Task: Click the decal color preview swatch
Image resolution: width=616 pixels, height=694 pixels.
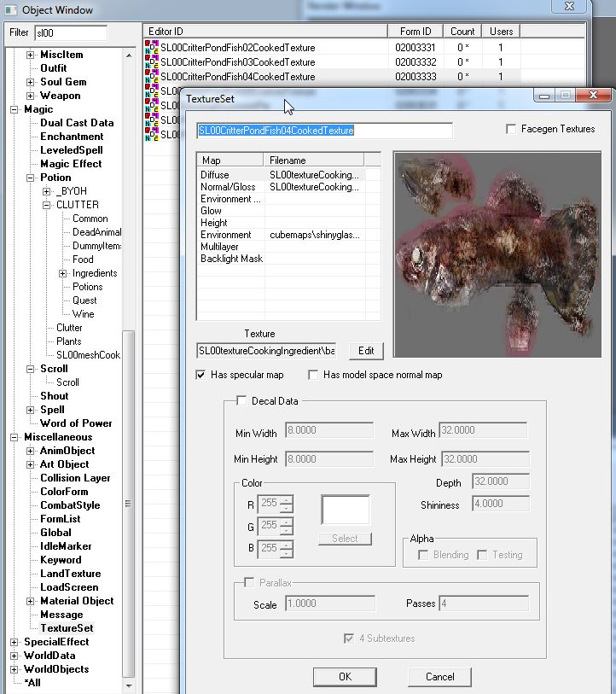Action: point(346,510)
